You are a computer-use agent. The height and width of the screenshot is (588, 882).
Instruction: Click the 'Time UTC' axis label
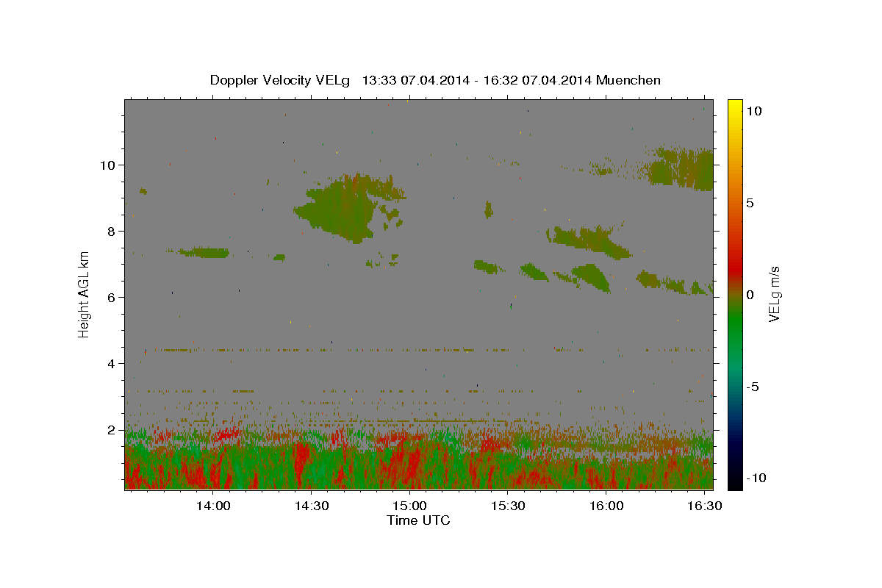(418, 520)
